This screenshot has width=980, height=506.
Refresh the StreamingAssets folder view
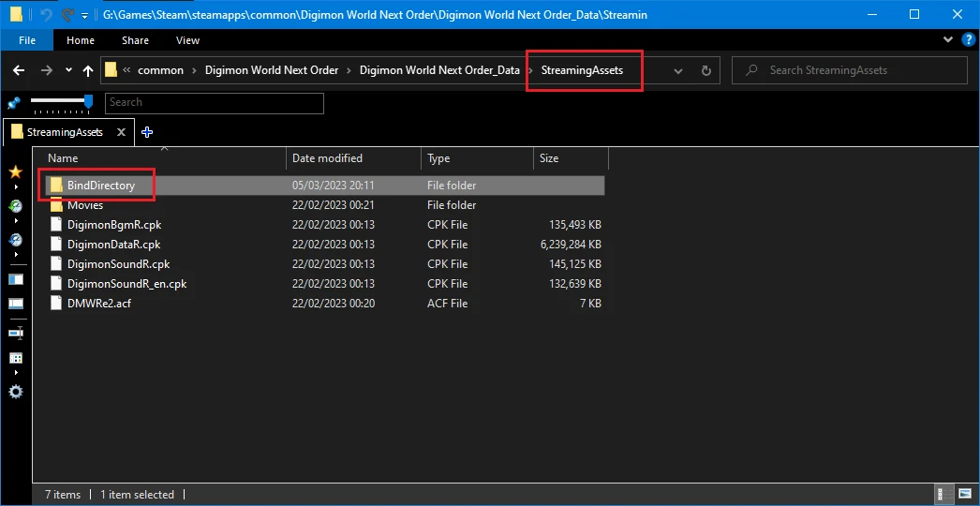pyautogui.click(x=706, y=70)
